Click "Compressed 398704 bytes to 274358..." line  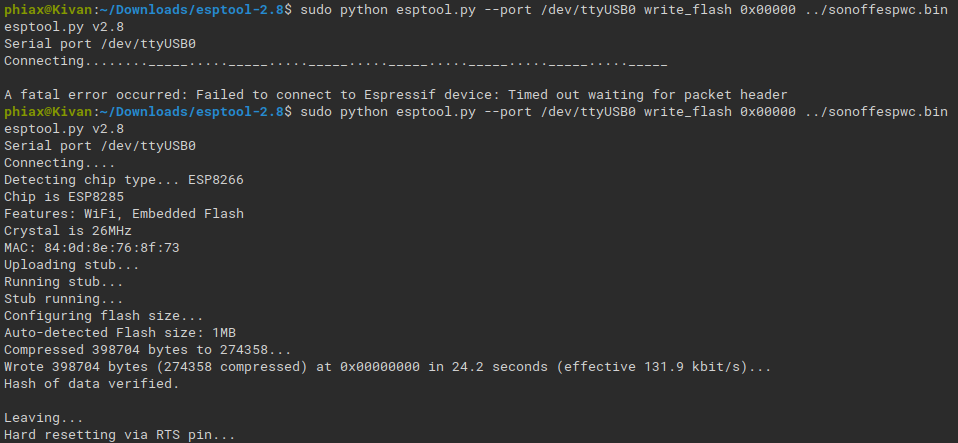click(x=148, y=349)
